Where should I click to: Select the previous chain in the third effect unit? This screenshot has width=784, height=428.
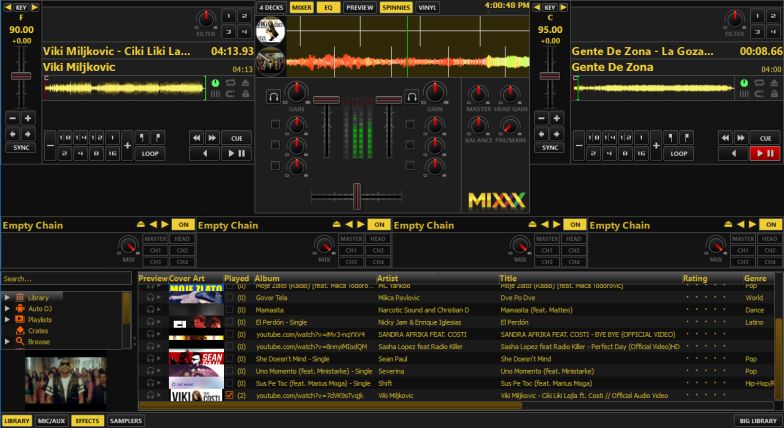pos(544,224)
